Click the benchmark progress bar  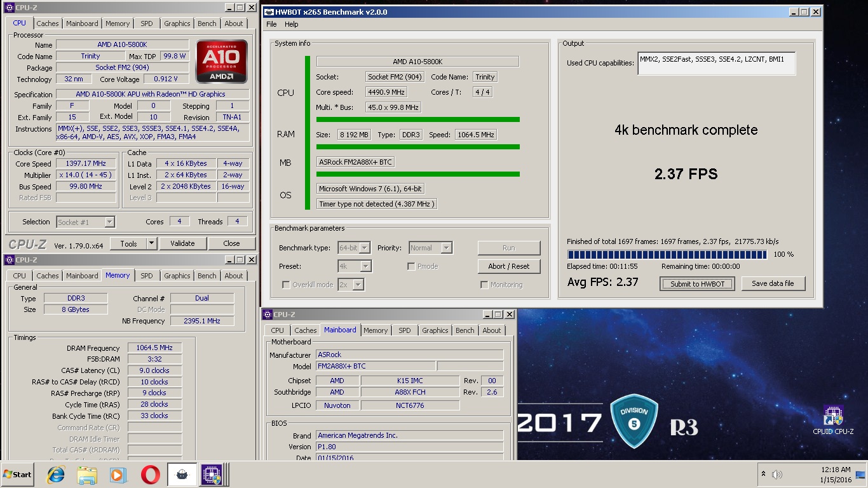667,255
